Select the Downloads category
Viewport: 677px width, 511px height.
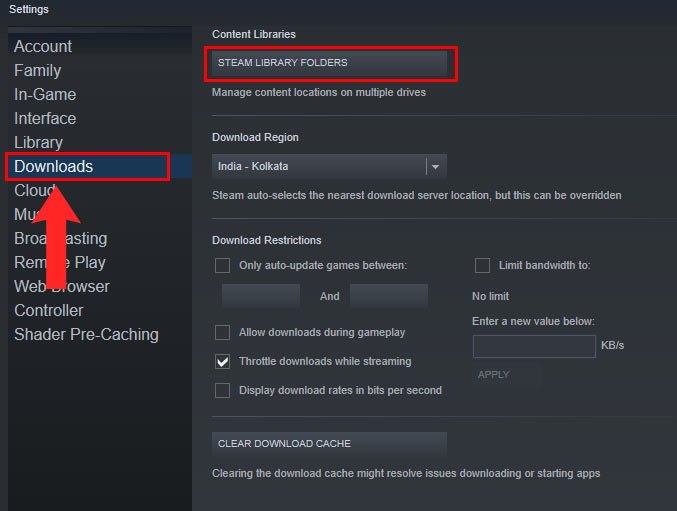pyautogui.click(x=54, y=166)
